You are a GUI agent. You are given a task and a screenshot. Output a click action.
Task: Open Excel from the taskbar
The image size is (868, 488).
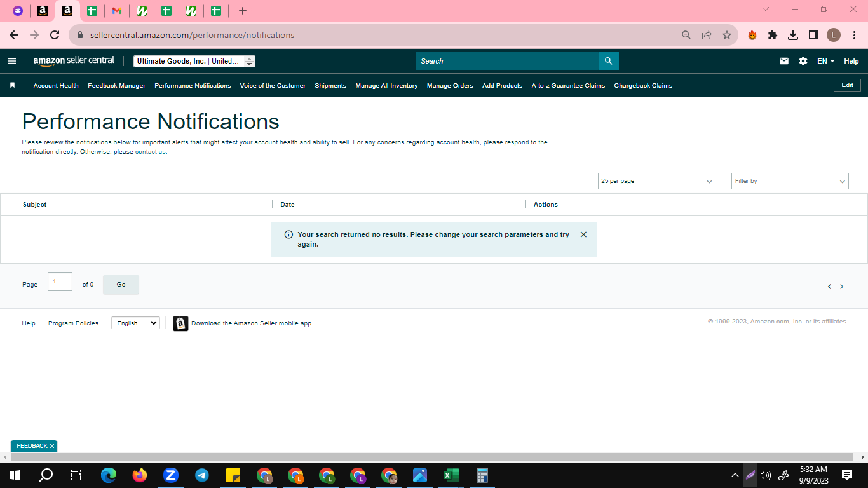coord(451,475)
